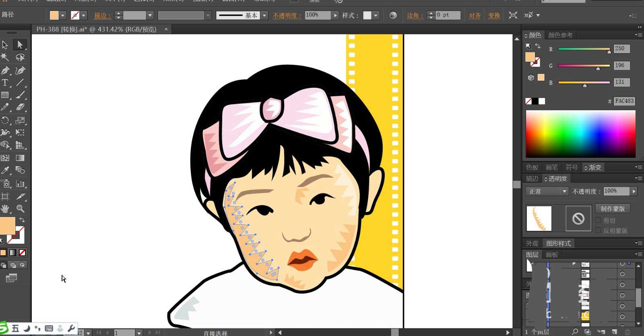Select the Scale tool
Viewport: 644px width, 336px height.
(x=20, y=120)
